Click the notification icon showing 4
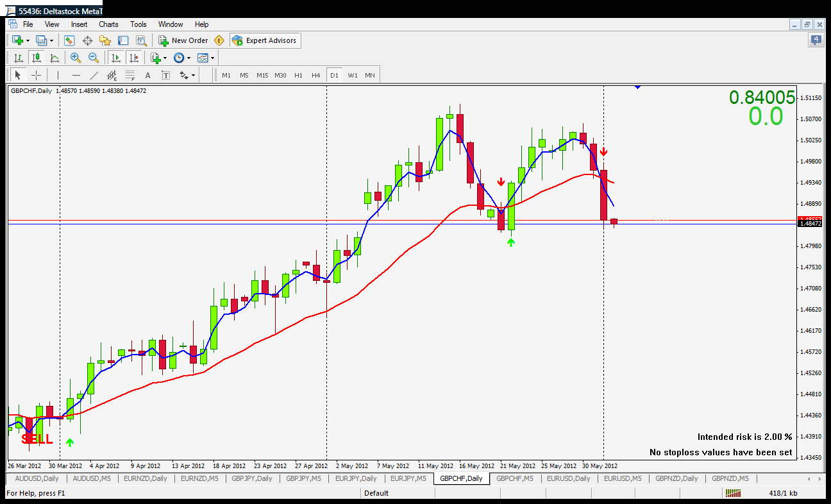 click(x=816, y=40)
